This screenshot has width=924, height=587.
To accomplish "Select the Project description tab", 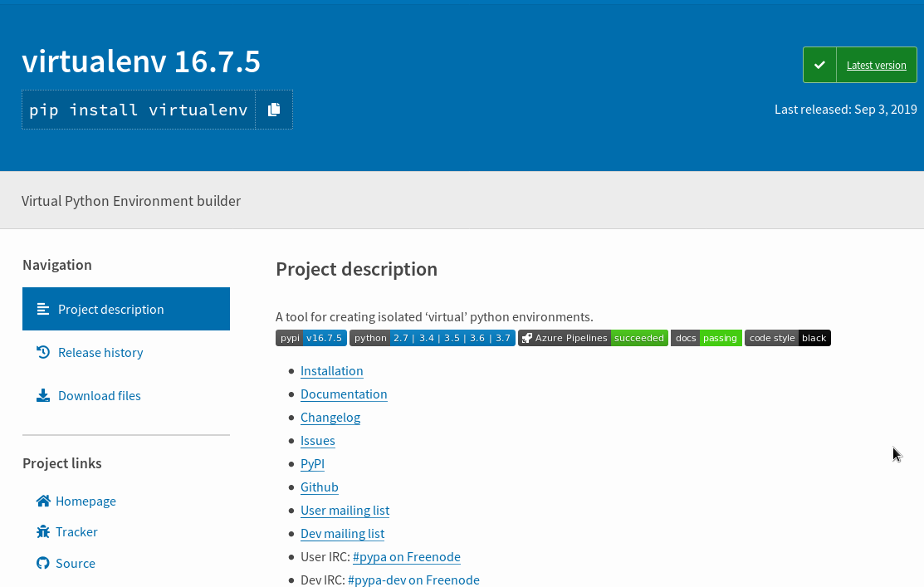I will 126,309.
